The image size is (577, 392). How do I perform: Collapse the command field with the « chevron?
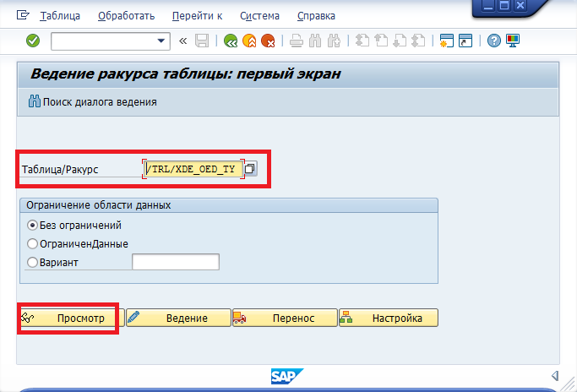click(182, 41)
